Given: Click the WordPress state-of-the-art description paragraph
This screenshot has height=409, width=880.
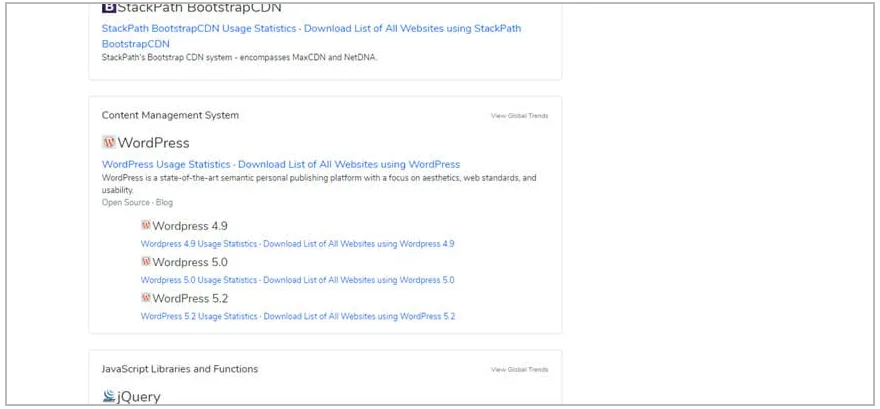Looking at the screenshot, I should pyautogui.click(x=319, y=184).
